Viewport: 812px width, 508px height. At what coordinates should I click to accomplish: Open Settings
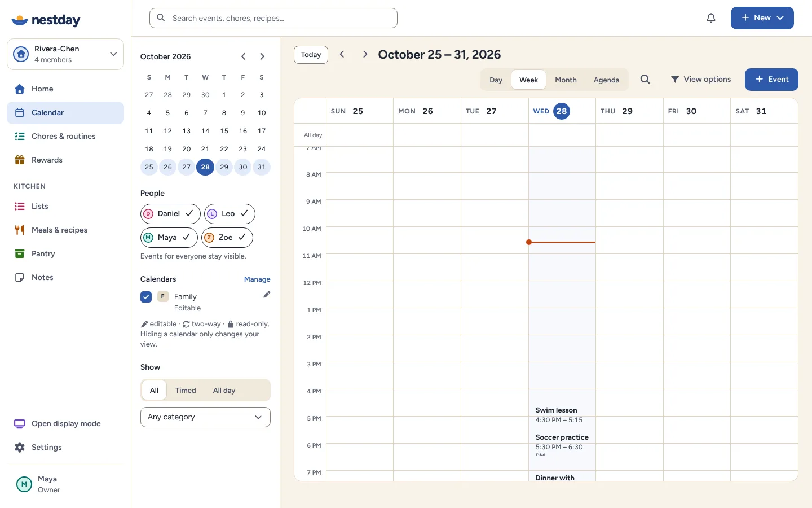point(65,448)
